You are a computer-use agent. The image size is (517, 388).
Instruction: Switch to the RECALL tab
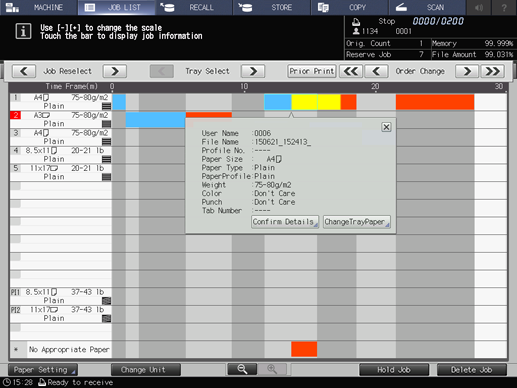click(x=194, y=7)
